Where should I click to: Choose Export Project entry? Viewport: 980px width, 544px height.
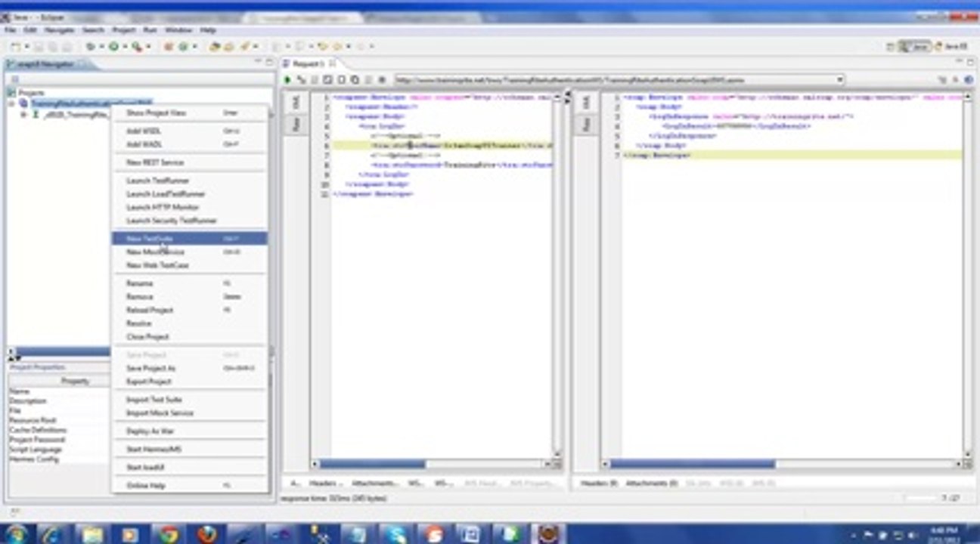(x=189, y=382)
